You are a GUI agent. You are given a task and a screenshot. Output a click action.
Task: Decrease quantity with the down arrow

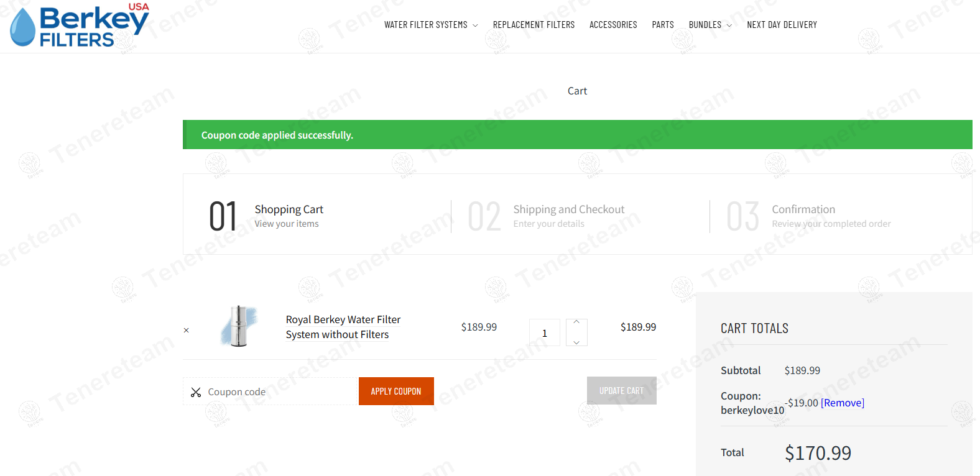[x=576, y=342]
